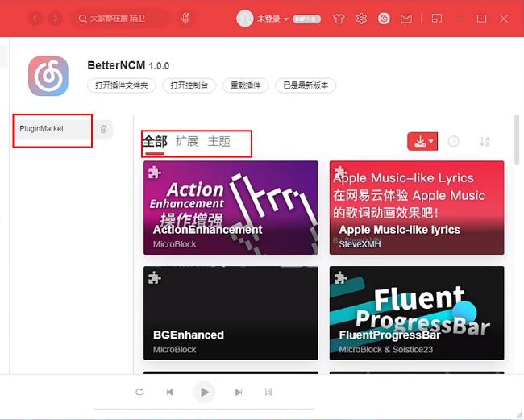524x420 pixels.
Task: Toggle the loop playback mode
Action: [x=139, y=392]
